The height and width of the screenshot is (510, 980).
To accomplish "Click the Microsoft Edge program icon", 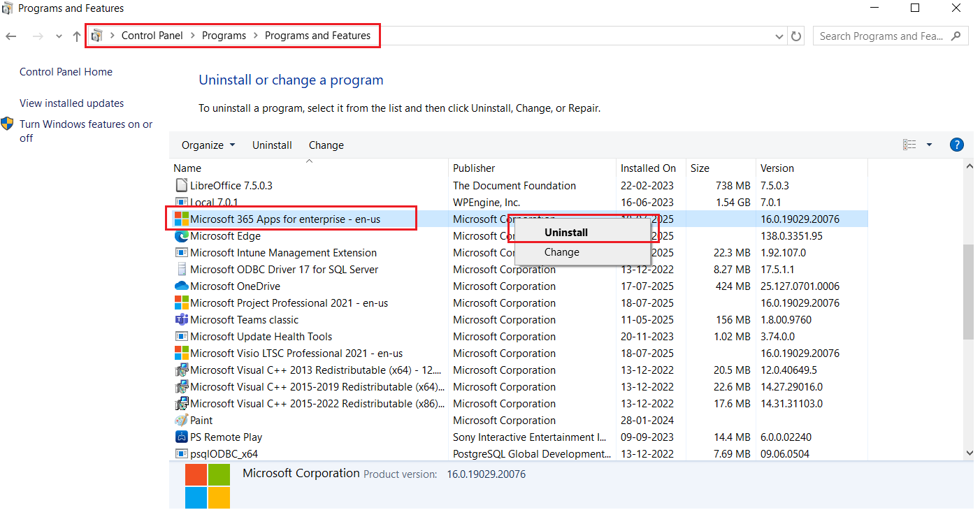I will click(x=181, y=236).
